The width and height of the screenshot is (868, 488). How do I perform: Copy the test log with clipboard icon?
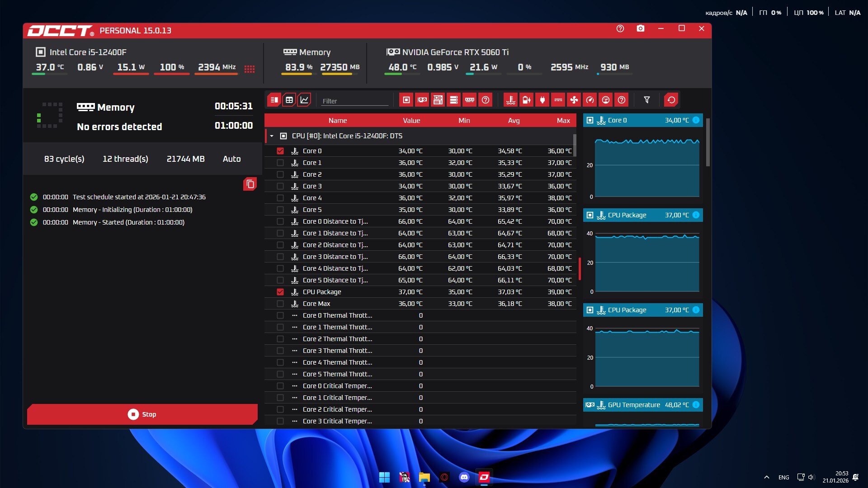coord(250,184)
